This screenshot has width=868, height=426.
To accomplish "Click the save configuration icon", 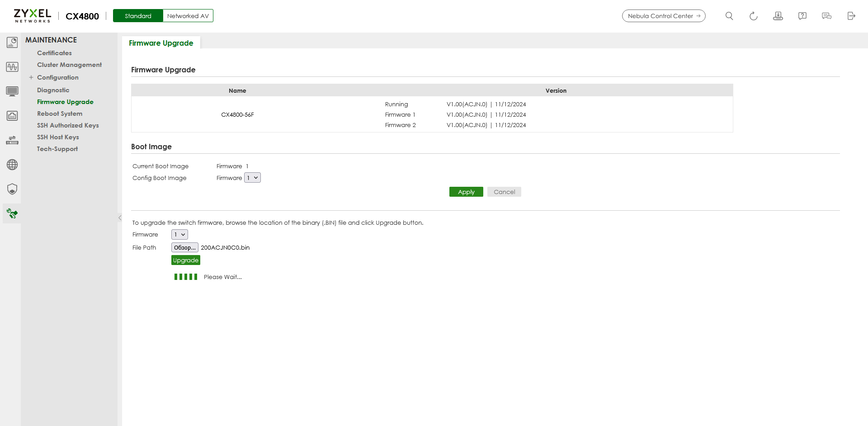I will click(x=778, y=16).
